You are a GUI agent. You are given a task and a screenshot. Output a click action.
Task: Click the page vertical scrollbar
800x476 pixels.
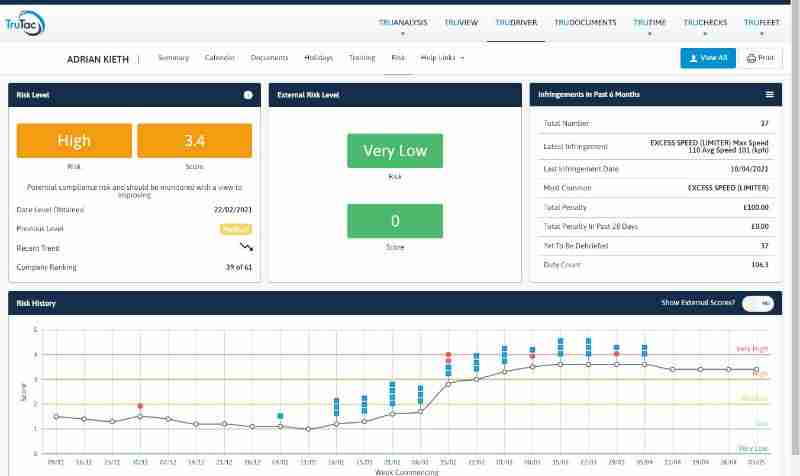795,230
